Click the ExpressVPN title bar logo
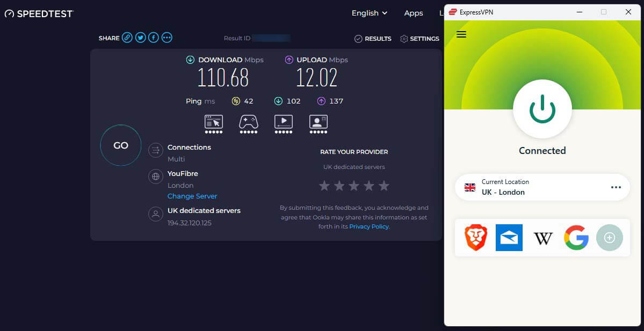Image resolution: width=644 pixels, height=331 pixels. click(453, 12)
